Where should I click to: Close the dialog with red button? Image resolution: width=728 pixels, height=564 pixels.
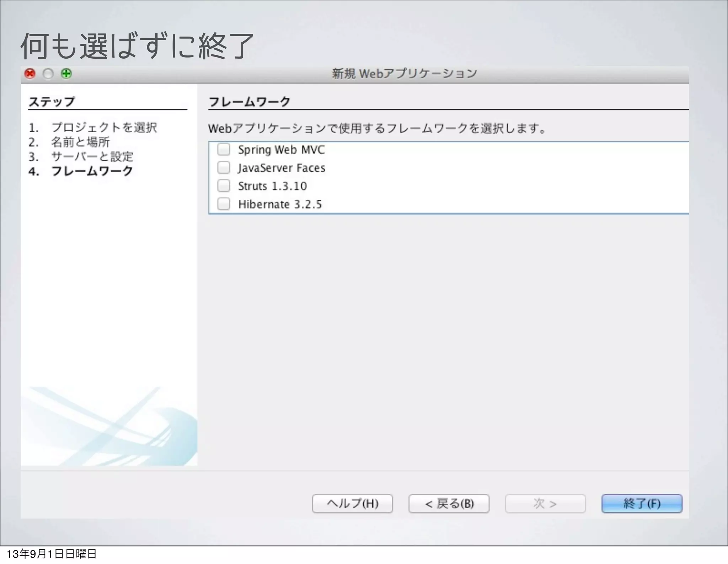pos(30,74)
